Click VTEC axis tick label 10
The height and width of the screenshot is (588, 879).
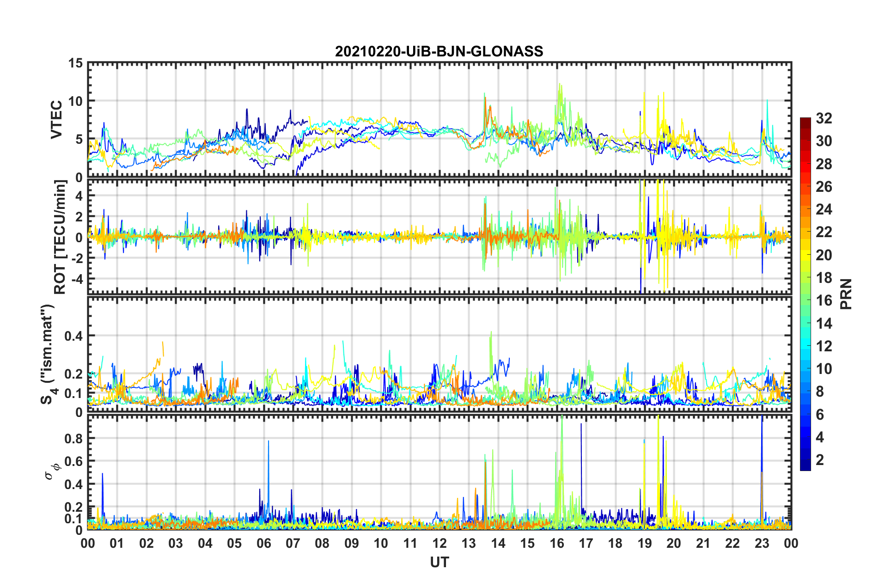pyautogui.click(x=75, y=101)
